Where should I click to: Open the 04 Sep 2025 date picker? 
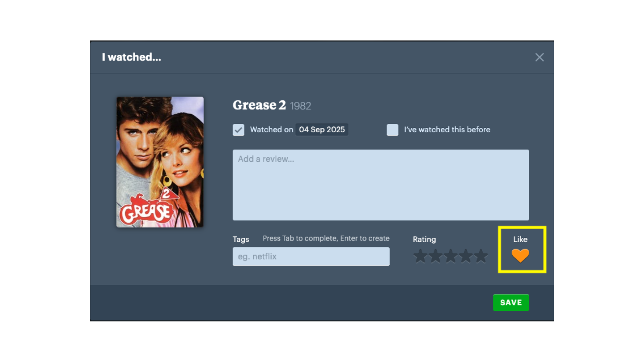tap(322, 130)
